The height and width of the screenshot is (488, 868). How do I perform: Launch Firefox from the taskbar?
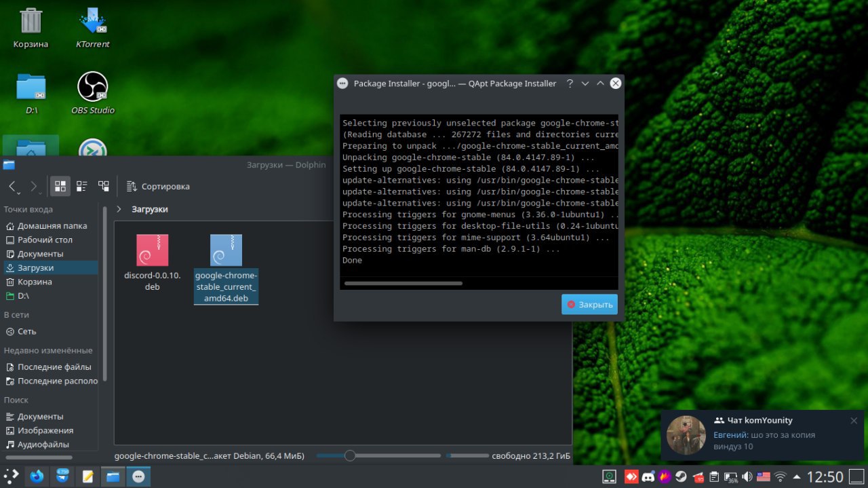coord(37,476)
